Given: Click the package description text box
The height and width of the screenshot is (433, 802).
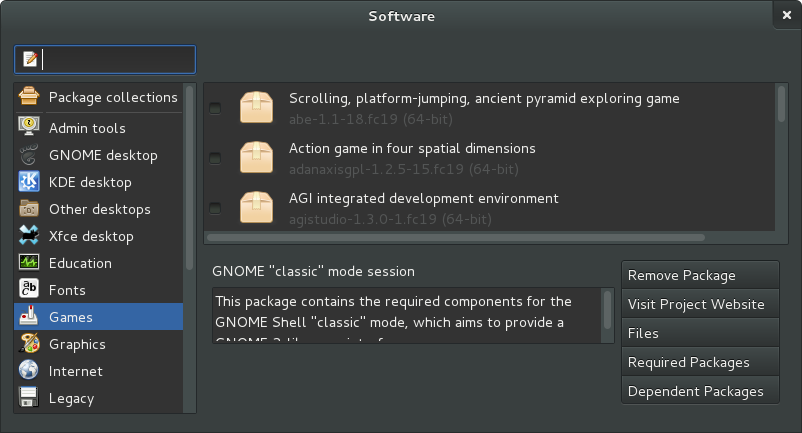Looking at the screenshot, I should tap(407, 315).
